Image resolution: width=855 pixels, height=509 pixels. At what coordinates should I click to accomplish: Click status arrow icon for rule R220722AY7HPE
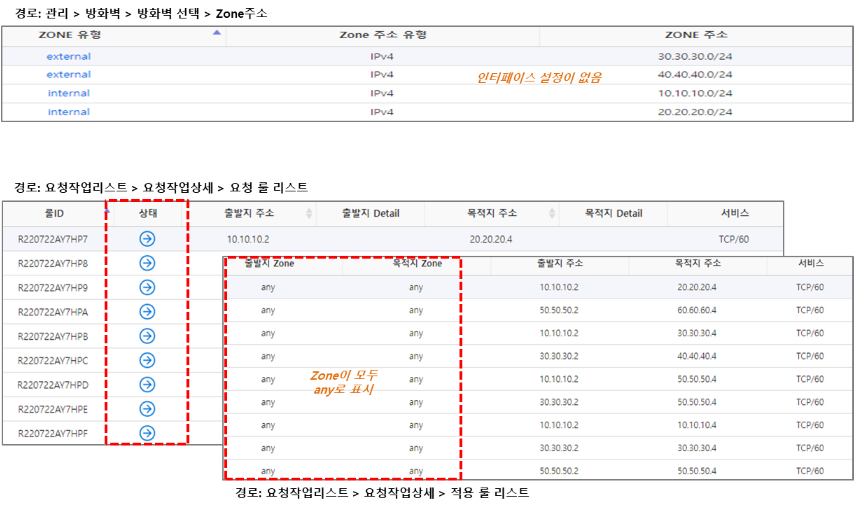click(147, 409)
